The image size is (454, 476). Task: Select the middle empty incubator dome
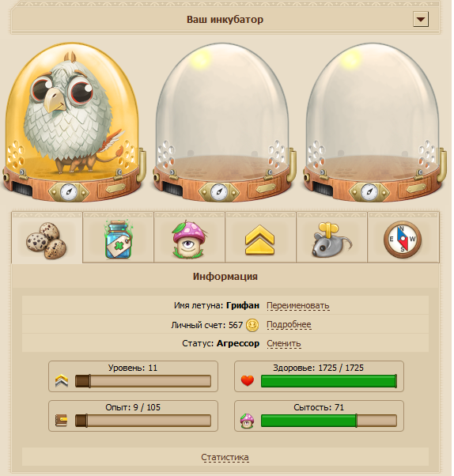click(224, 122)
